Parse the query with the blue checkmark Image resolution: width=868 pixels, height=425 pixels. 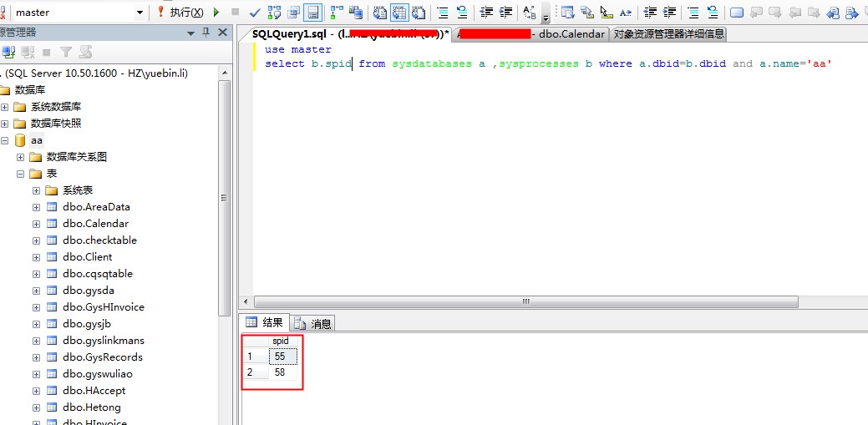coord(255,13)
